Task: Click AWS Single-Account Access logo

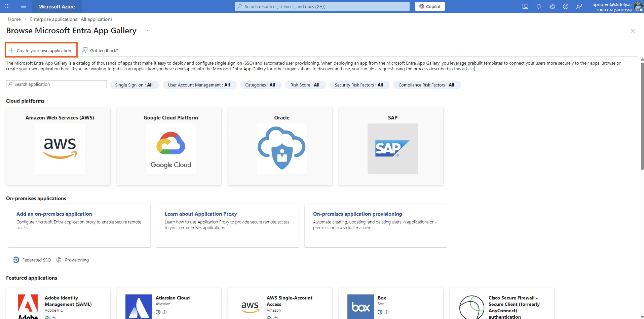Action: pyautogui.click(x=250, y=307)
